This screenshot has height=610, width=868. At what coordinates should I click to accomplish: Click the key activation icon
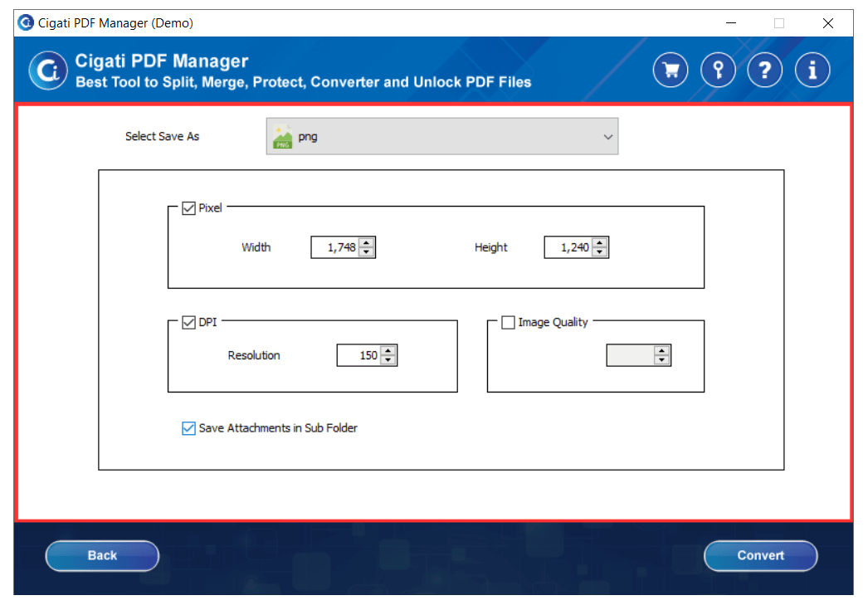[x=718, y=71]
